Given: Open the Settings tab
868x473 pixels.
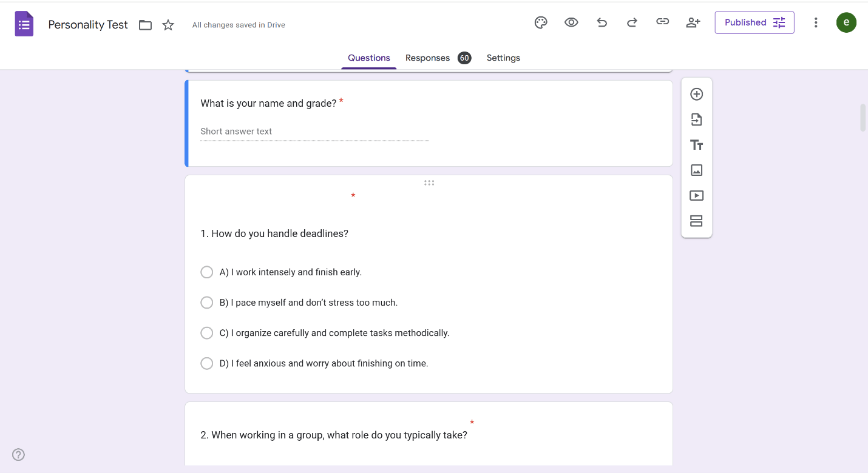Looking at the screenshot, I should pyautogui.click(x=503, y=58).
